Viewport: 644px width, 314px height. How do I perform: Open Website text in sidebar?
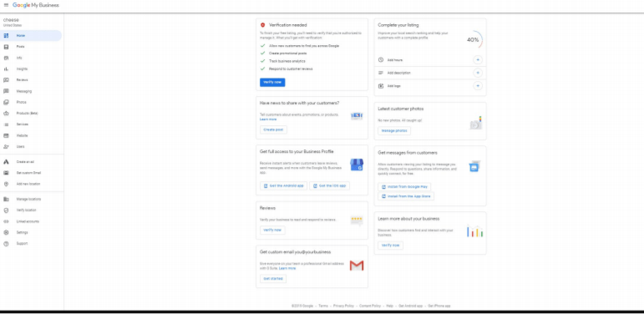click(x=23, y=135)
